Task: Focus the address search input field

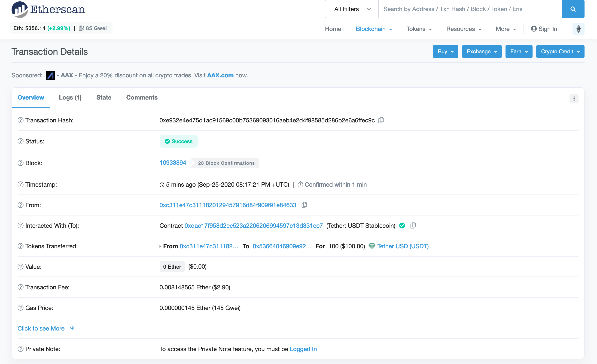Action: click(x=469, y=9)
